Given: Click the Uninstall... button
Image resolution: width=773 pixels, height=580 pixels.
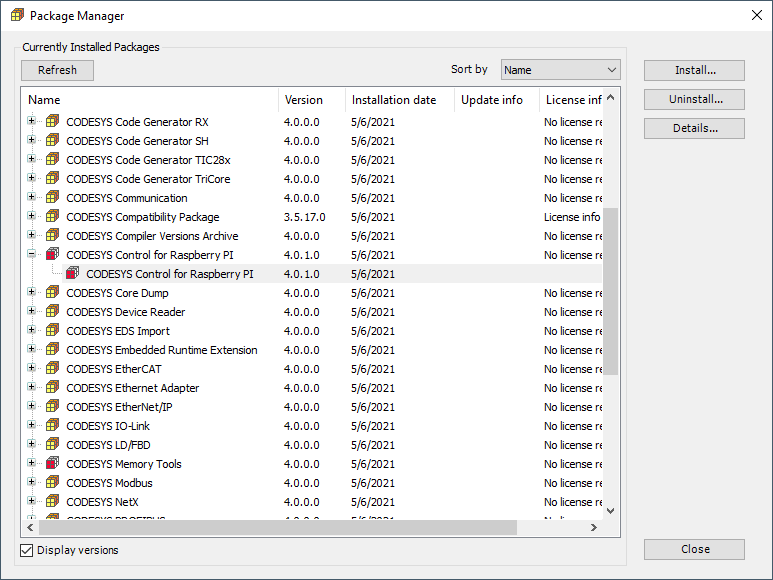Looking at the screenshot, I should coord(694,99).
